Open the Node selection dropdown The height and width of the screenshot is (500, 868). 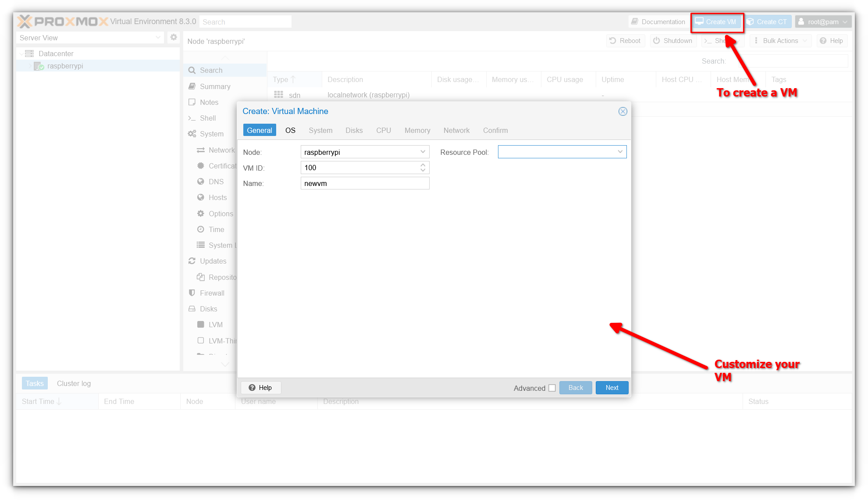422,152
